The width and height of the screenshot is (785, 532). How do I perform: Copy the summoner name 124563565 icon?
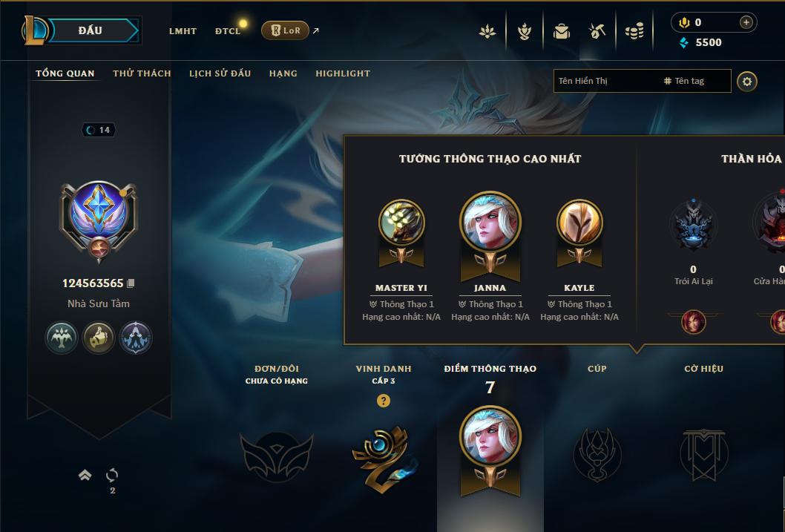coord(131,283)
